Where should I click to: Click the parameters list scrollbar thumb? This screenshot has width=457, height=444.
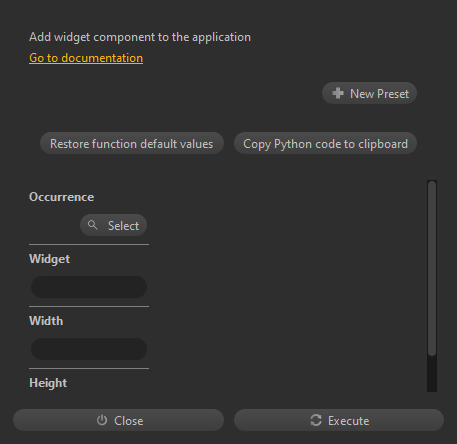coord(432,268)
